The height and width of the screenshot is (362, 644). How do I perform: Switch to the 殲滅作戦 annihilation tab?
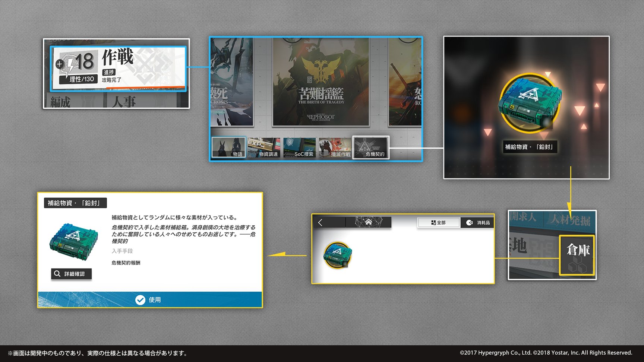click(x=335, y=147)
